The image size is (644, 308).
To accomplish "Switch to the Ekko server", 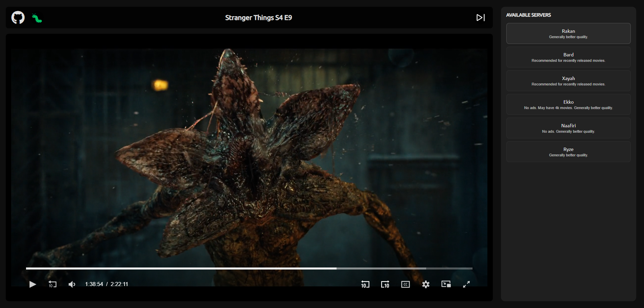I will pyautogui.click(x=568, y=104).
